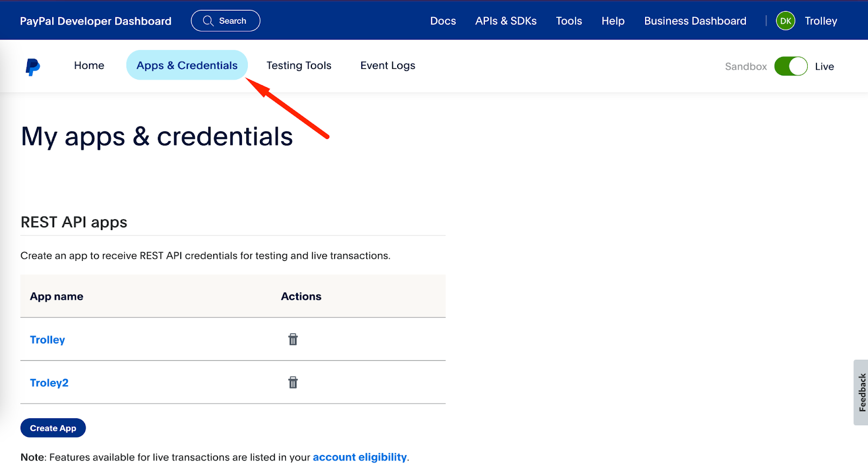Follow the account eligibility link
The height and width of the screenshot is (466, 868).
tap(359, 457)
